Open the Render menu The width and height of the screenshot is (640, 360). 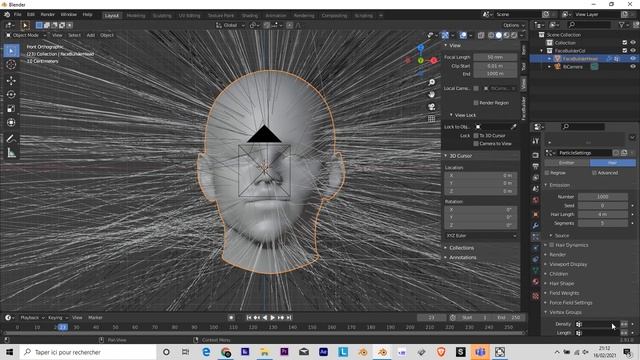tap(47, 15)
